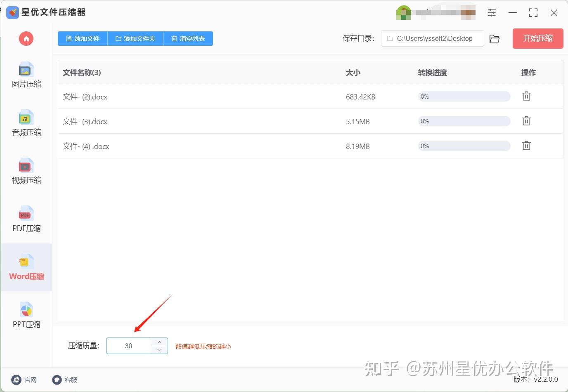Click the 文件名称(3) column header

pos(82,73)
